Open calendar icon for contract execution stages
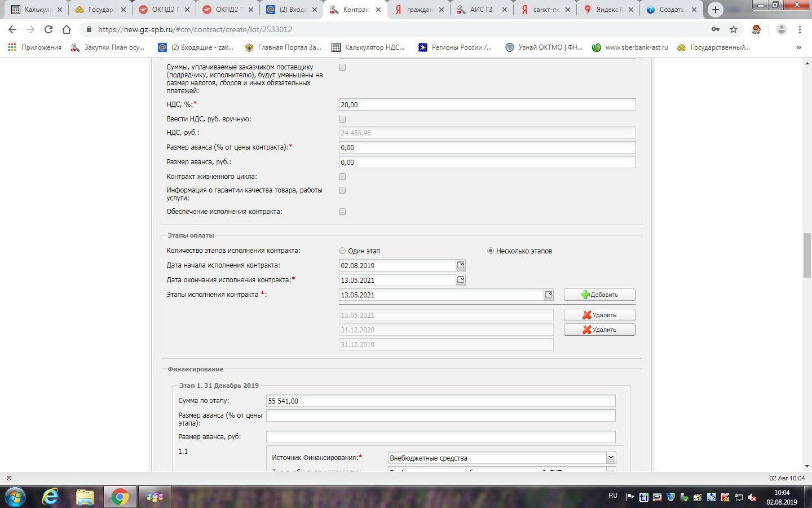 [548, 295]
